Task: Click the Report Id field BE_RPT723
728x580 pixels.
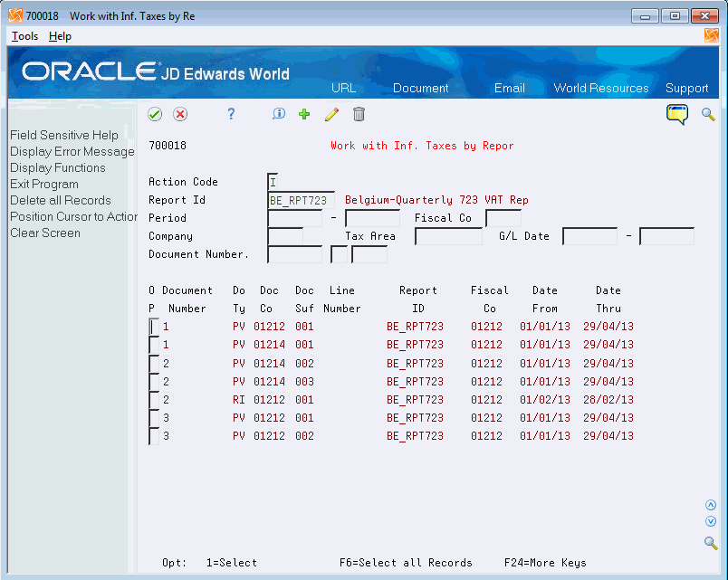Action: (x=301, y=200)
